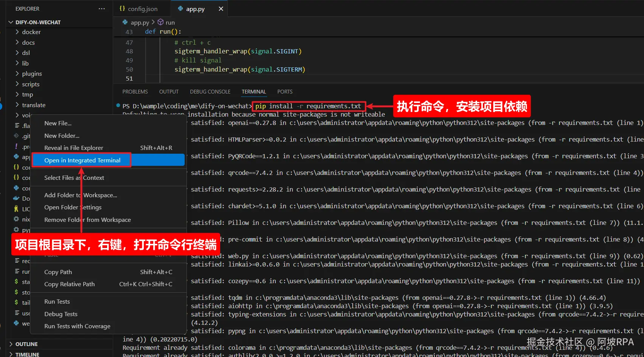Click 'sigterm_handler_wrap(signal.SIGTERM)' code line

240,69
